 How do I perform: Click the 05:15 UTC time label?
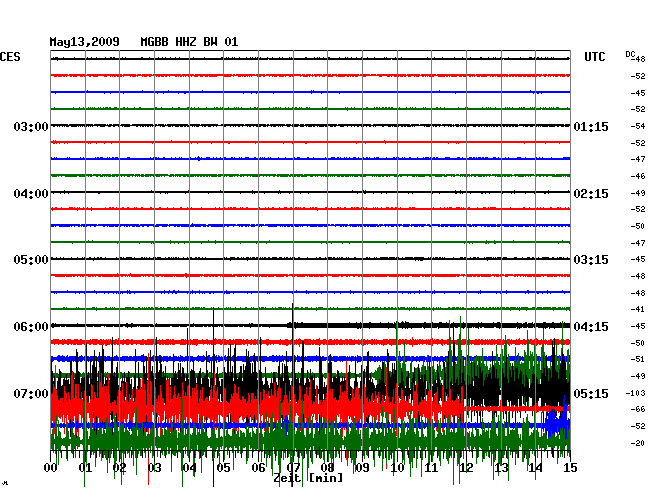pyautogui.click(x=591, y=393)
